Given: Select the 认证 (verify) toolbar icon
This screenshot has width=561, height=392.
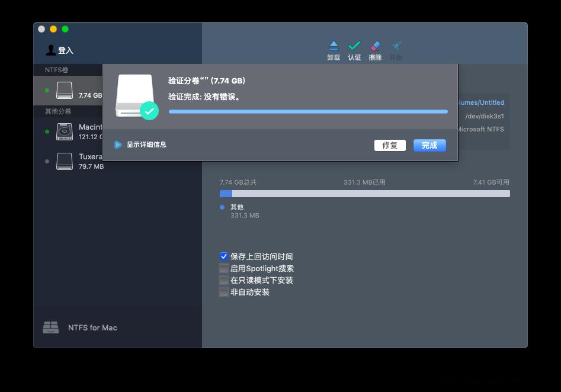Looking at the screenshot, I should [354, 46].
